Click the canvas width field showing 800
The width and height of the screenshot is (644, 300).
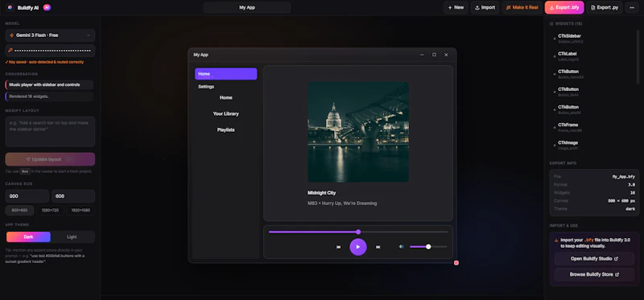click(27, 196)
